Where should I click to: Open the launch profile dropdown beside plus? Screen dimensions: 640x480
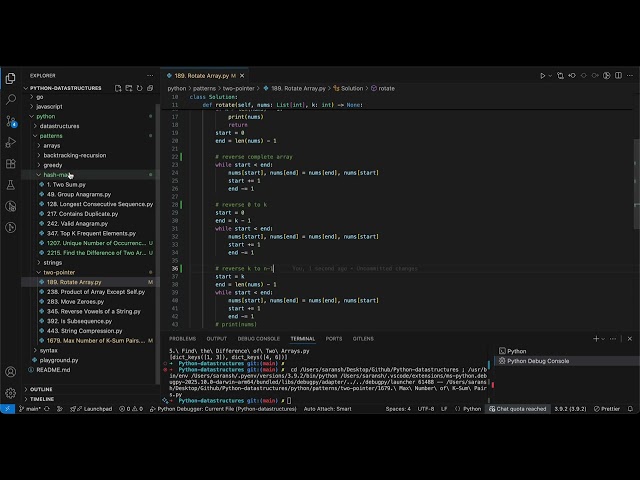(603, 339)
